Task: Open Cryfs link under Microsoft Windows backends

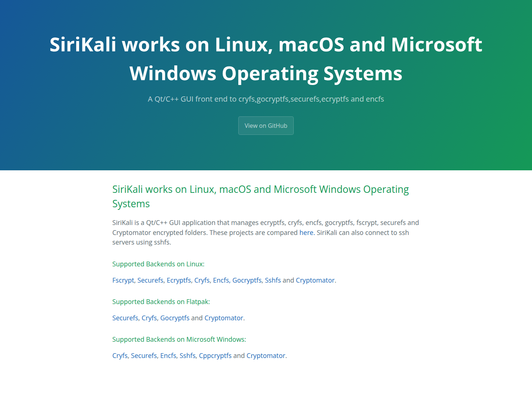Action: (120, 356)
